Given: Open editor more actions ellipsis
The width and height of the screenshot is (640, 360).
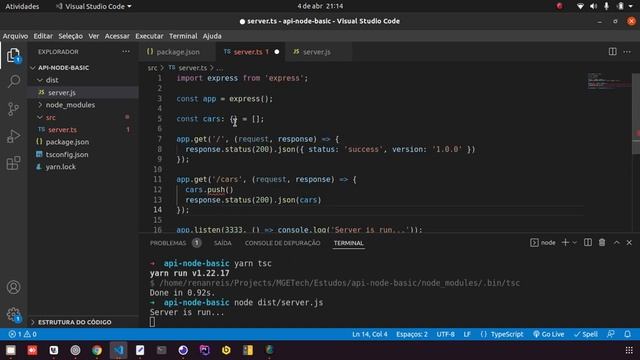Looking at the screenshot, I should coord(627,51).
